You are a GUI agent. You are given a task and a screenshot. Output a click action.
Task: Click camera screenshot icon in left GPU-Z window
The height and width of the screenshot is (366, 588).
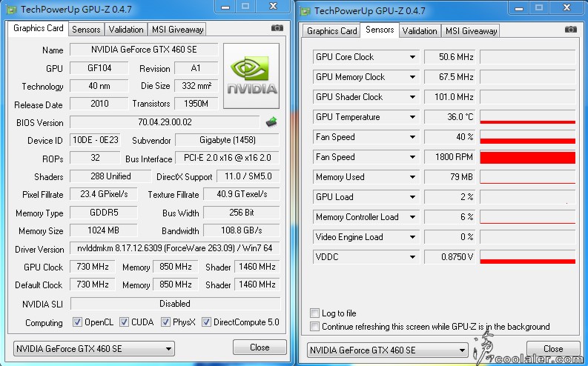click(x=277, y=28)
